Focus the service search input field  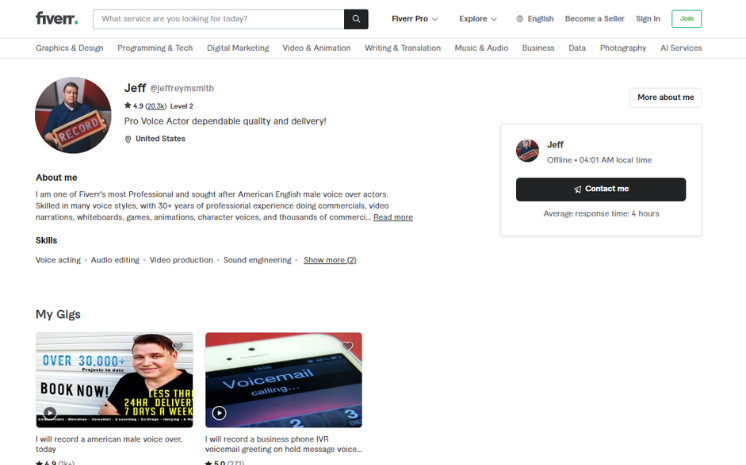tap(218, 19)
